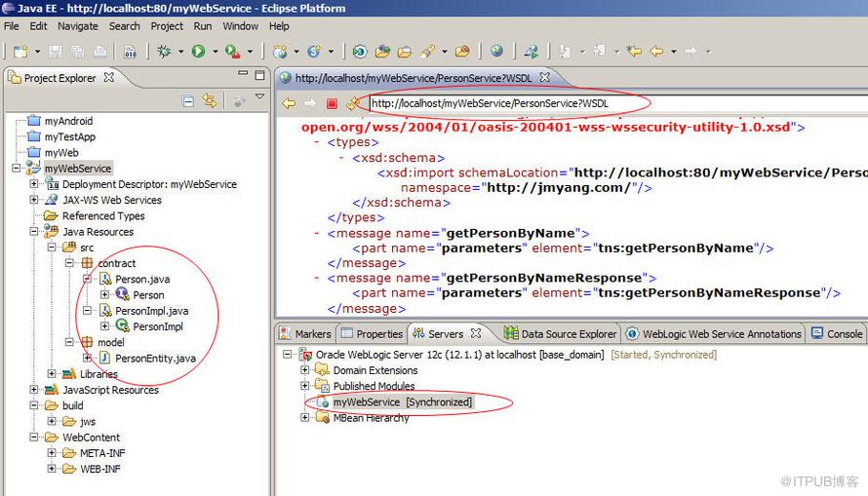Expand the WEB-INF folder
This screenshot has height=496, width=868.
(x=52, y=469)
